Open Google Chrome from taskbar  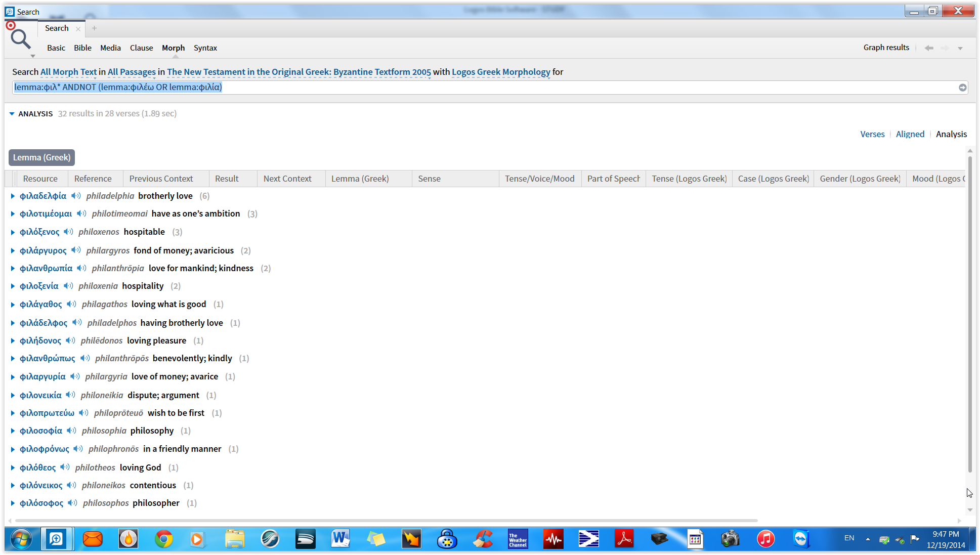163,539
